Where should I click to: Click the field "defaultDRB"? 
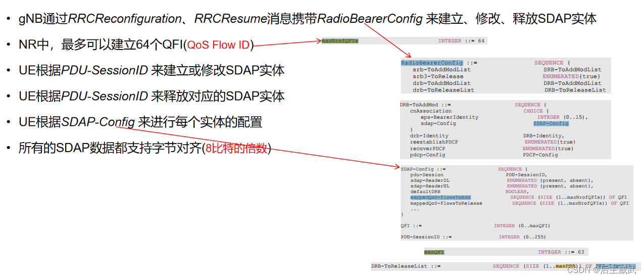pos(425,192)
